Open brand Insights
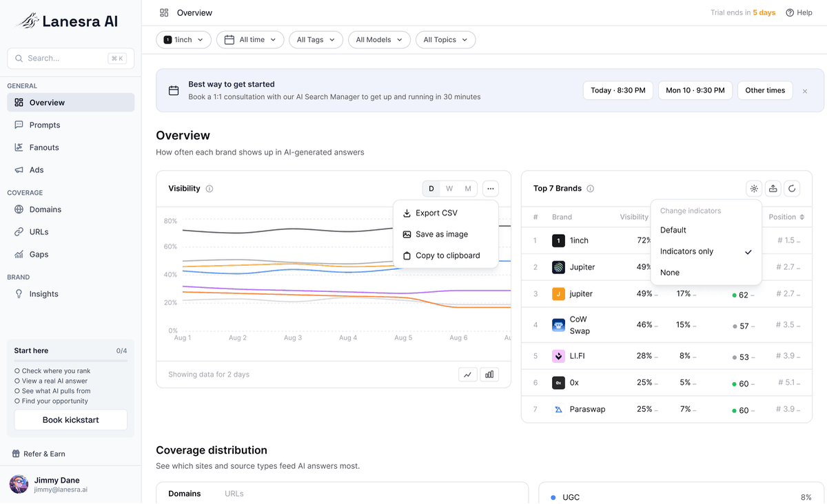The height and width of the screenshot is (504, 827). point(70,294)
